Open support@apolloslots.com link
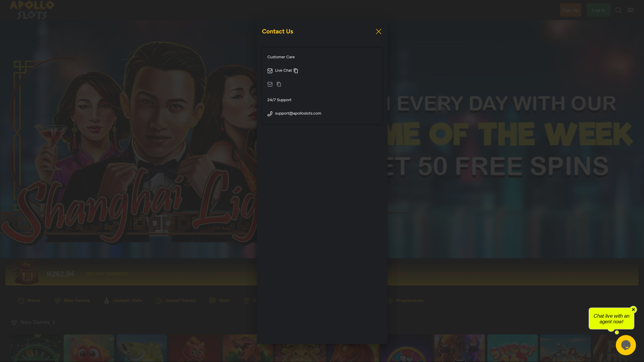This screenshot has height=362, width=644. pos(298,113)
